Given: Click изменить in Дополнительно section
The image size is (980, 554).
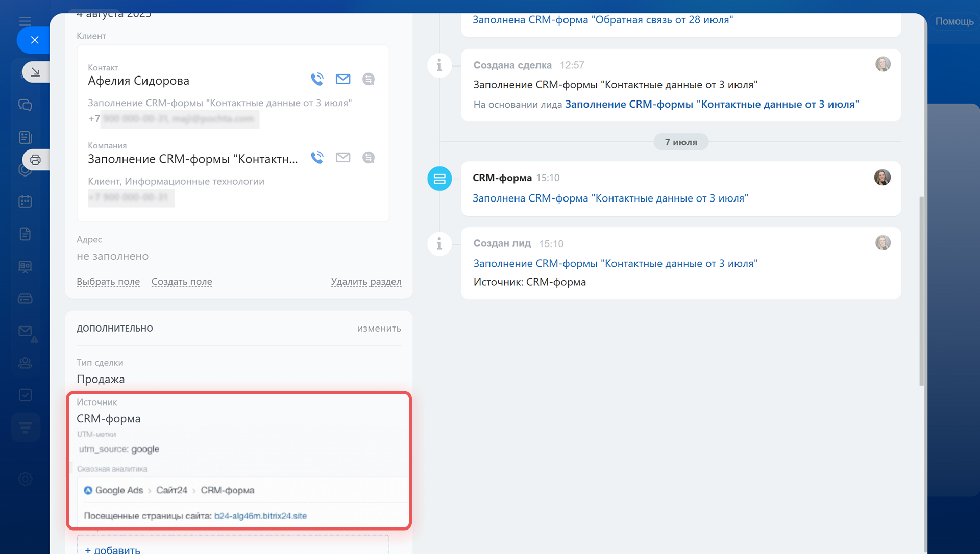Looking at the screenshot, I should point(379,329).
